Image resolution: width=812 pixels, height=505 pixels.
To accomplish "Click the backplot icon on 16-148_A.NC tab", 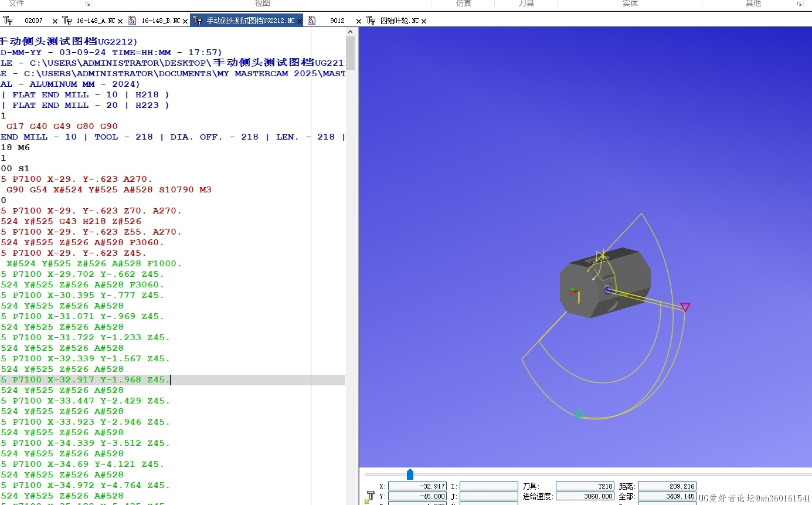I will point(67,21).
